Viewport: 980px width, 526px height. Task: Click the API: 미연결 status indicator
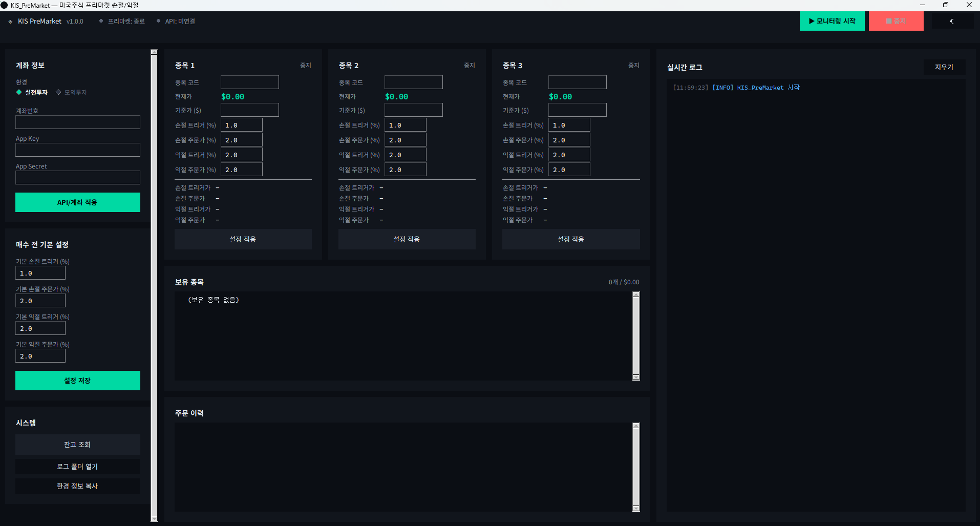pos(176,21)
